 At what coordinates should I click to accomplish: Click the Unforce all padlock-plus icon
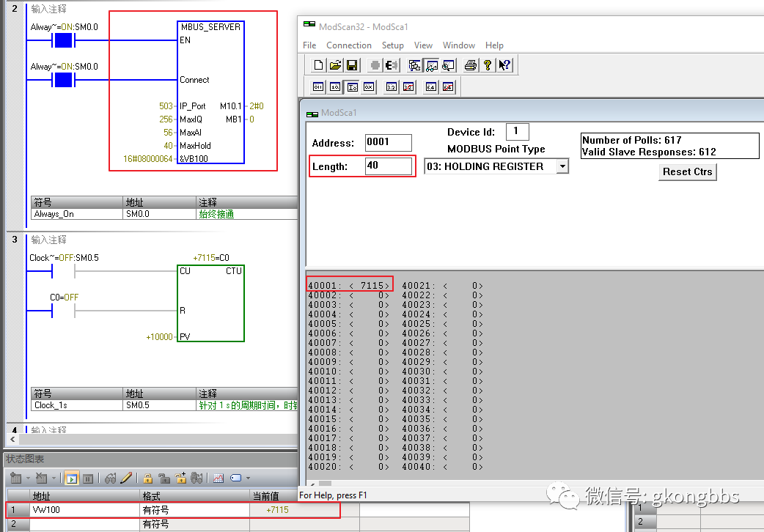pyautogui.click(x=181, y=479)
